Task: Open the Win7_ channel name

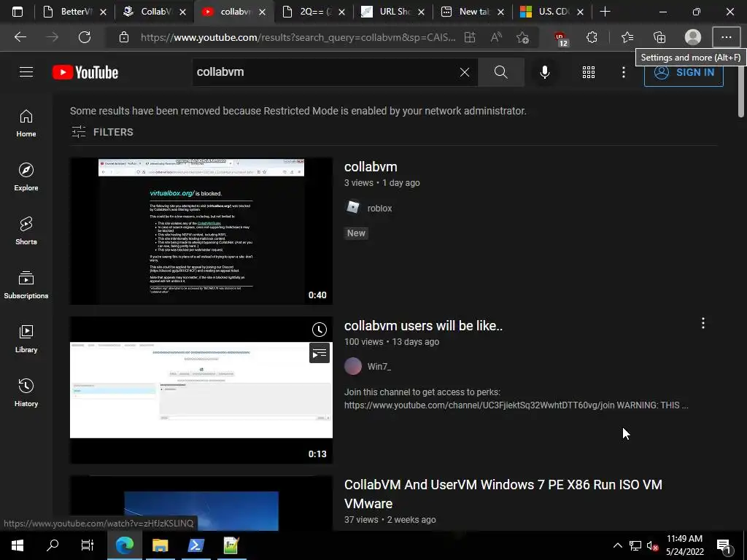Action: (379, 366)
